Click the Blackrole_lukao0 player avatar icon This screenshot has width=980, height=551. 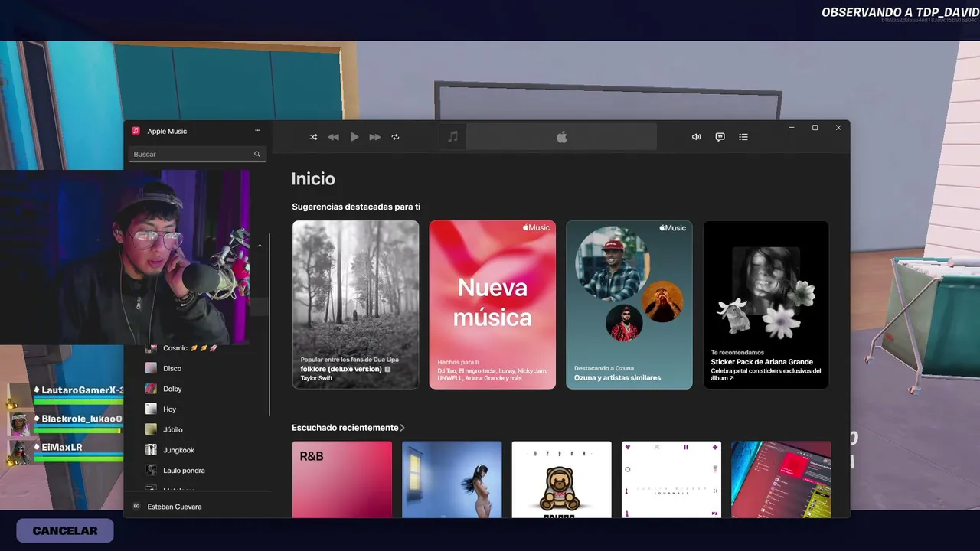point(19,424)
